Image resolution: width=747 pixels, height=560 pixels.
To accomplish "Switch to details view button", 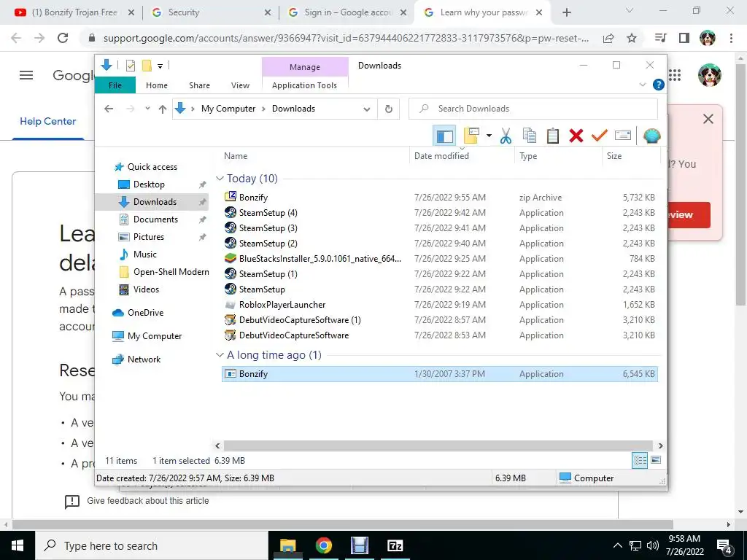I will [640, 461].
